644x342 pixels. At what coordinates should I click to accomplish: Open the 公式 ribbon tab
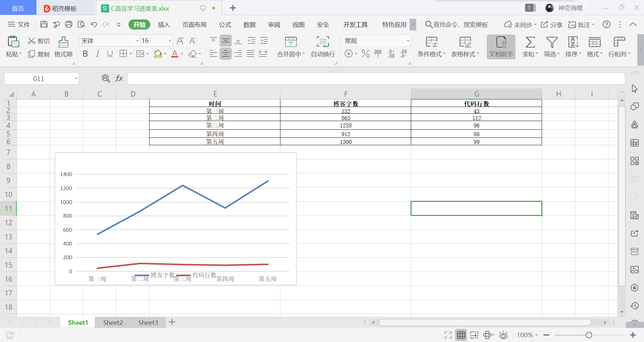[x=225, y=25]
